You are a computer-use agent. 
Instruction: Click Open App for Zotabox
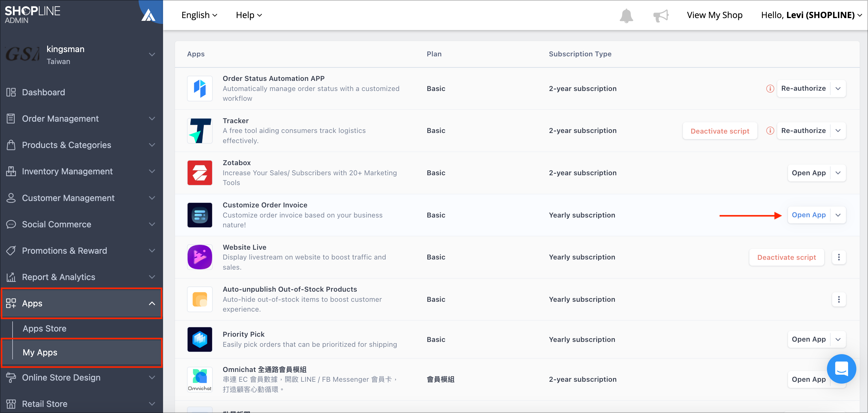(808, 173)
